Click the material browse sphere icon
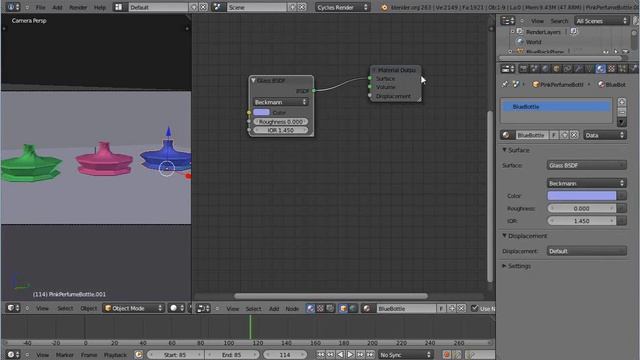 pyautogui.click(x=507, y=135)
